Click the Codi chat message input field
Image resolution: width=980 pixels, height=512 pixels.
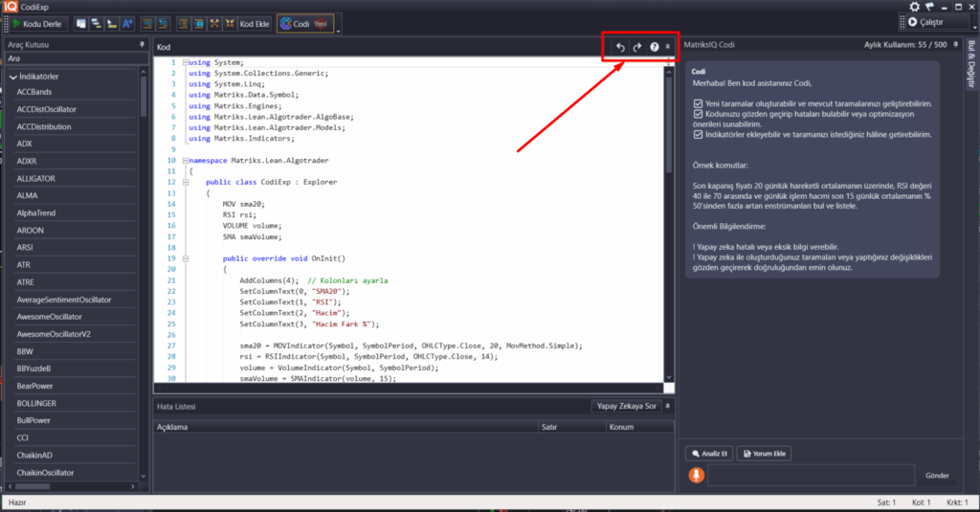810,476
